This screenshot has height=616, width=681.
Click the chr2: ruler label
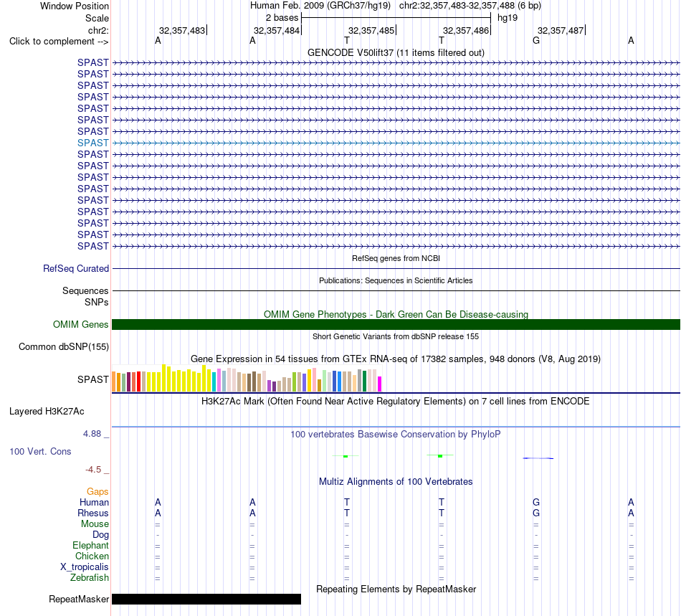coord(98,30)
